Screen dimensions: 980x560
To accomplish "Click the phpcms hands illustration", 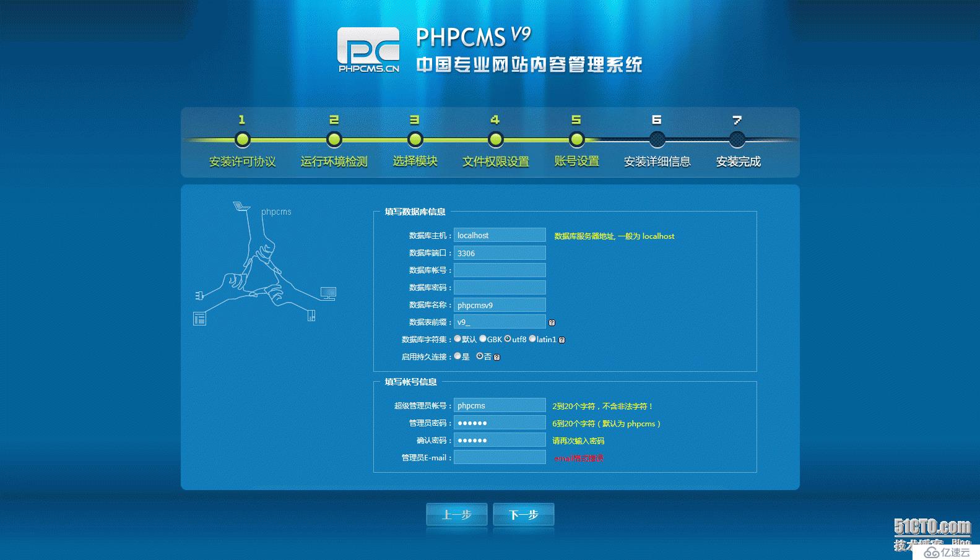I will point(266,263).
